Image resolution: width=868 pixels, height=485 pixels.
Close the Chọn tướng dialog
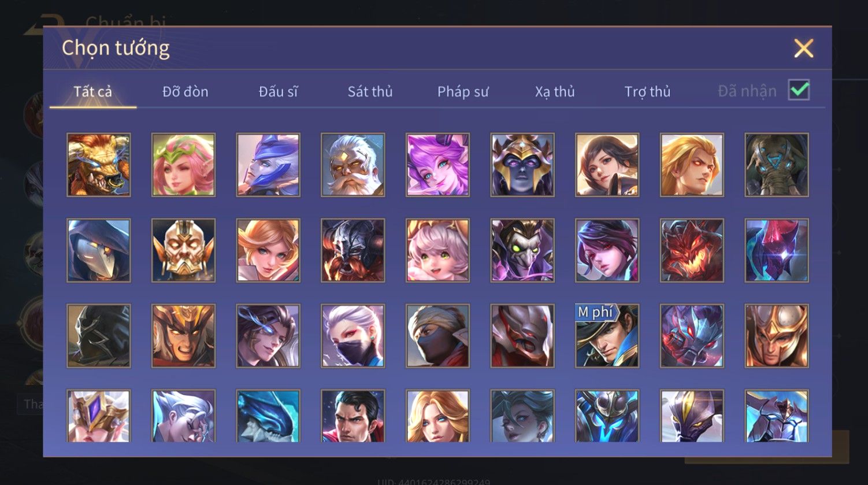click(x=803, y=48)
